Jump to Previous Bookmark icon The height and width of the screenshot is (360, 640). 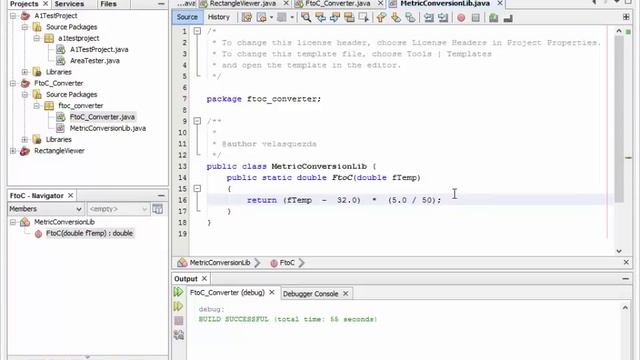point(381,18)
